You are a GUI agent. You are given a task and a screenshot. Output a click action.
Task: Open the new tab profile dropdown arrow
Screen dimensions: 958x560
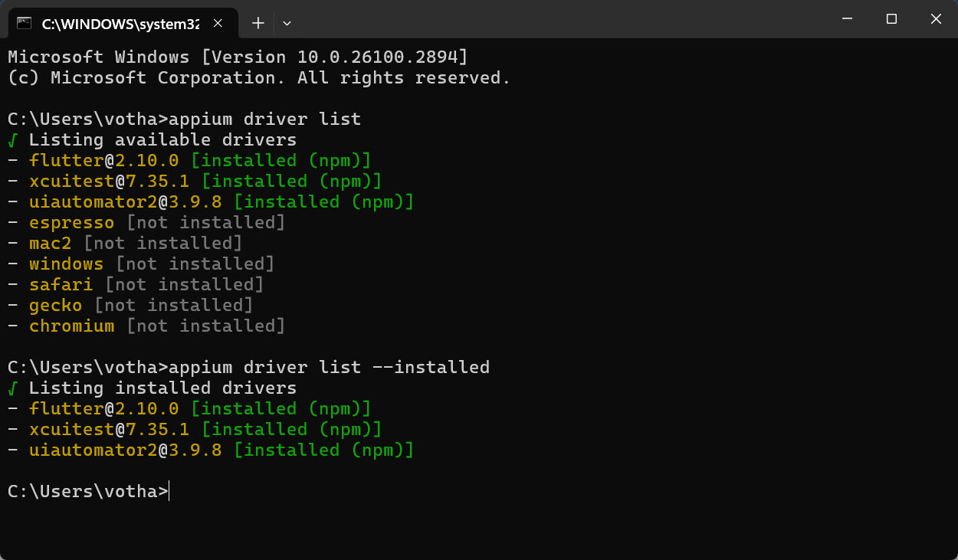pyautogui.click(x=287, y=23)
